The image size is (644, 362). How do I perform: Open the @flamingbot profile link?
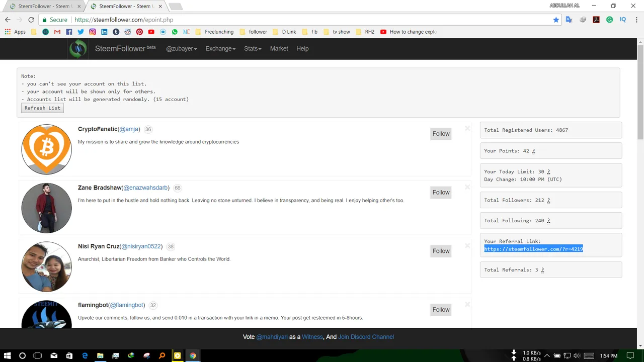coord(127,305)
